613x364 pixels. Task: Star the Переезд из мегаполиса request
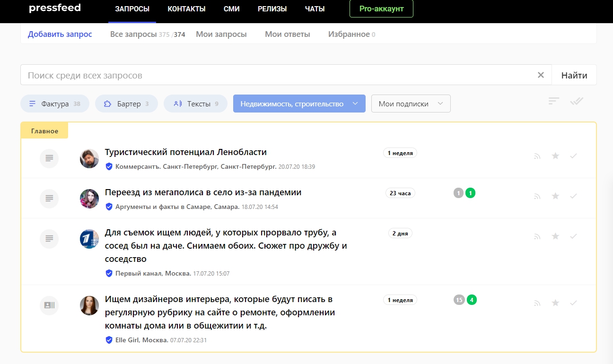click(555, 196)
